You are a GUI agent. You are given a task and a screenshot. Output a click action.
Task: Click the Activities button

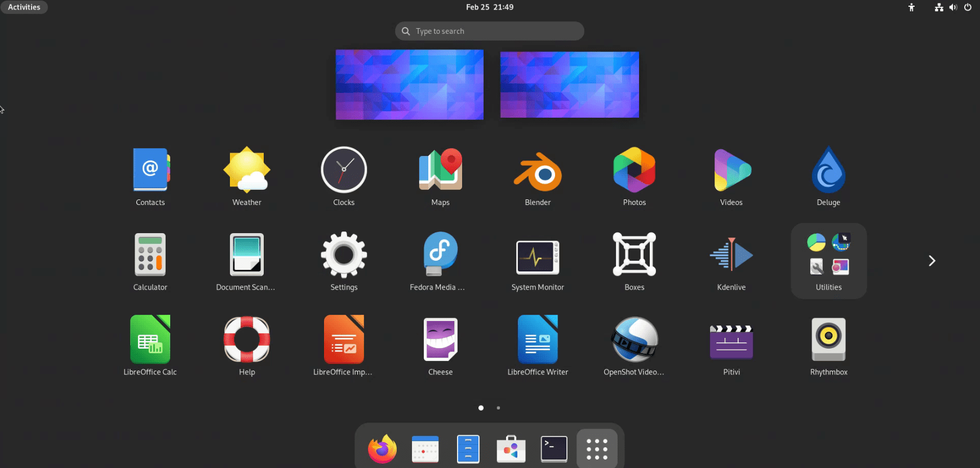(24, 7)
